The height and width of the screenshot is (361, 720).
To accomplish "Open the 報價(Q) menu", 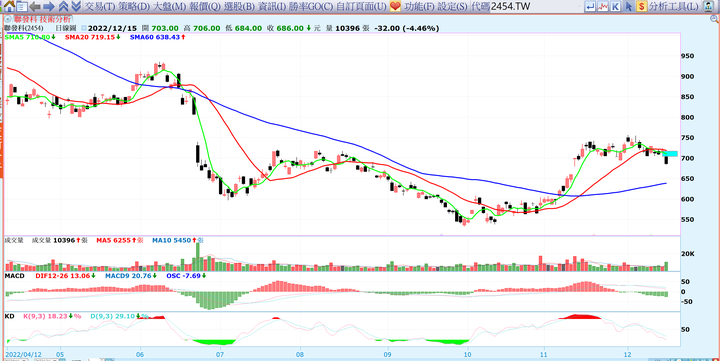I will pyautogui.click(x=205, y=6).
